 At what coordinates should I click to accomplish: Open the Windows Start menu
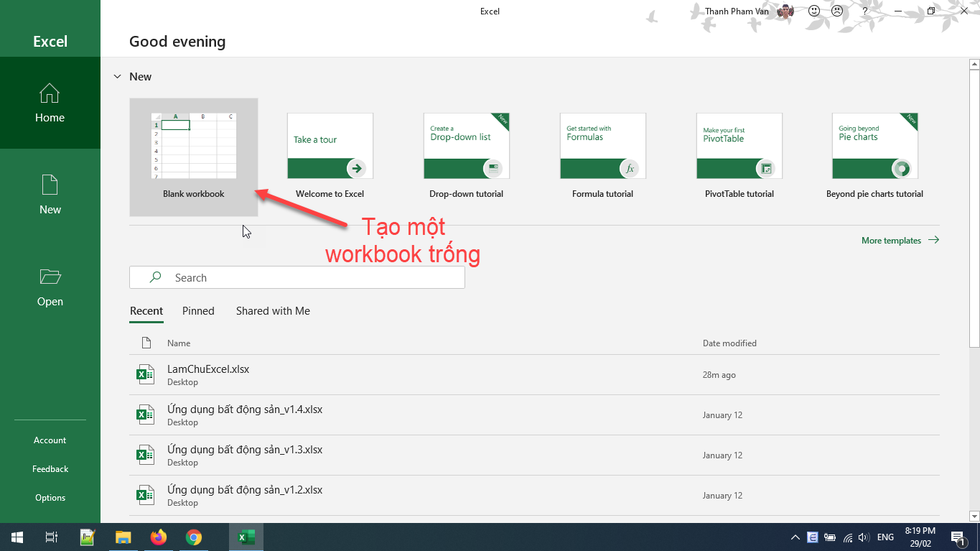pos(17,537)
